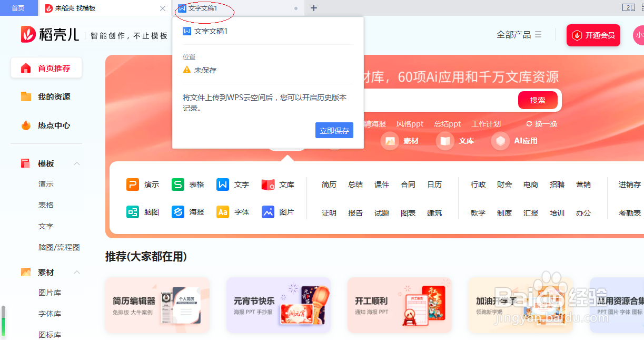Click the 工作计划 hot search tag

click(x=486, y=124)
